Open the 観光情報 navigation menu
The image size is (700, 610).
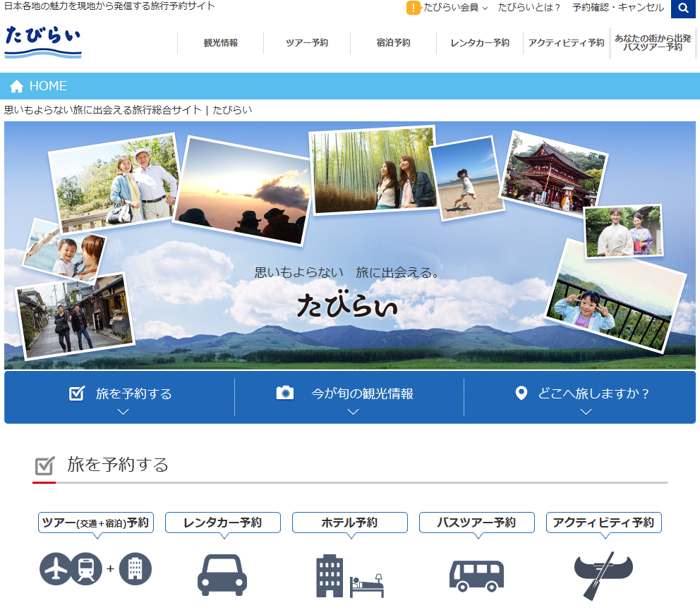click(221, 43)
